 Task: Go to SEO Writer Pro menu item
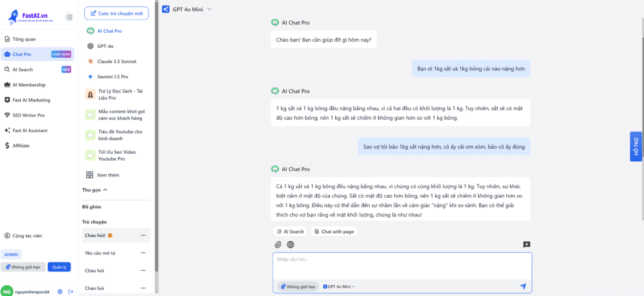tap(28, 115)
